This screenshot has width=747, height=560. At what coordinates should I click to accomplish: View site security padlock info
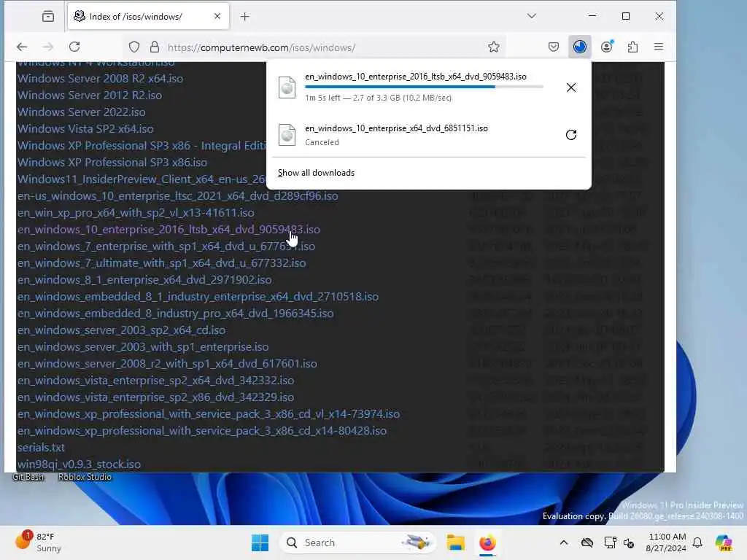click(x=155, y=47)
